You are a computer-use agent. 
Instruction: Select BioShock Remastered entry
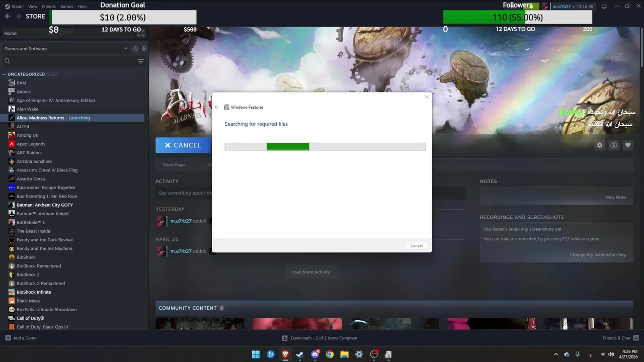[x=39, y=266]
